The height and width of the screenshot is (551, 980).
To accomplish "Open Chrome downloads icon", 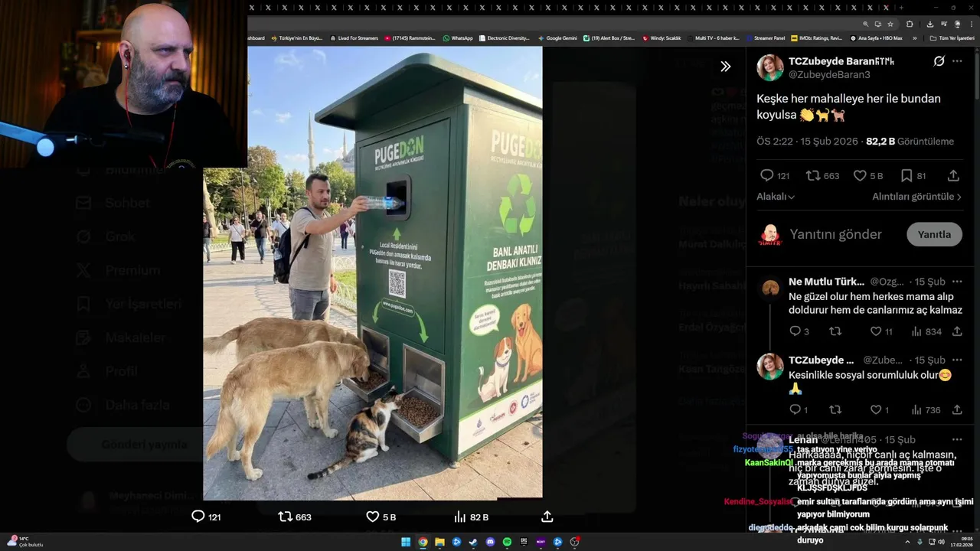I will 930,24.
